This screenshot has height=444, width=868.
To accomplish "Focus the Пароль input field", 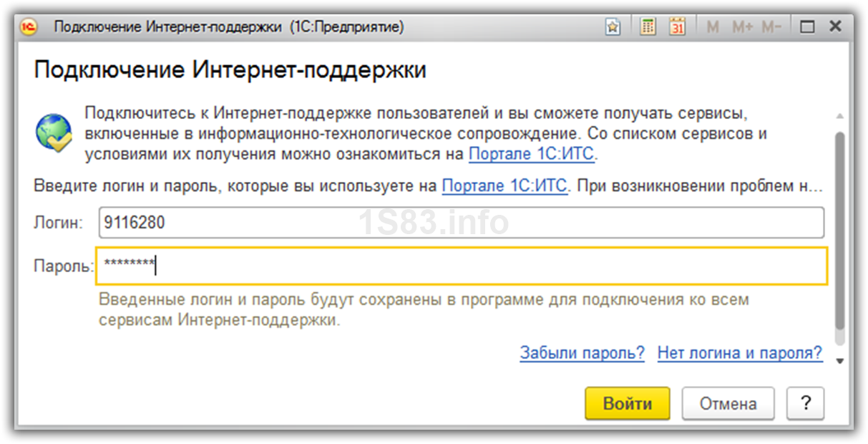I will [462, 266].
